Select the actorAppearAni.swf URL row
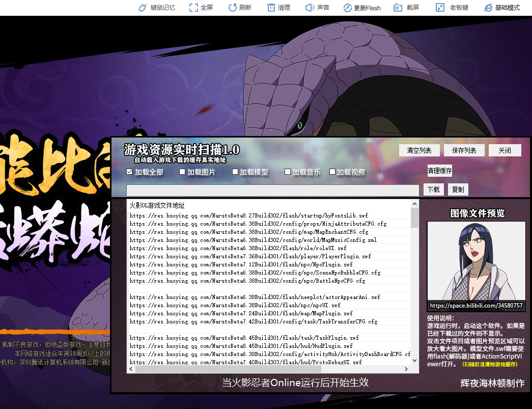The width and height of the screenshot is (532, 409). [269, 297]
